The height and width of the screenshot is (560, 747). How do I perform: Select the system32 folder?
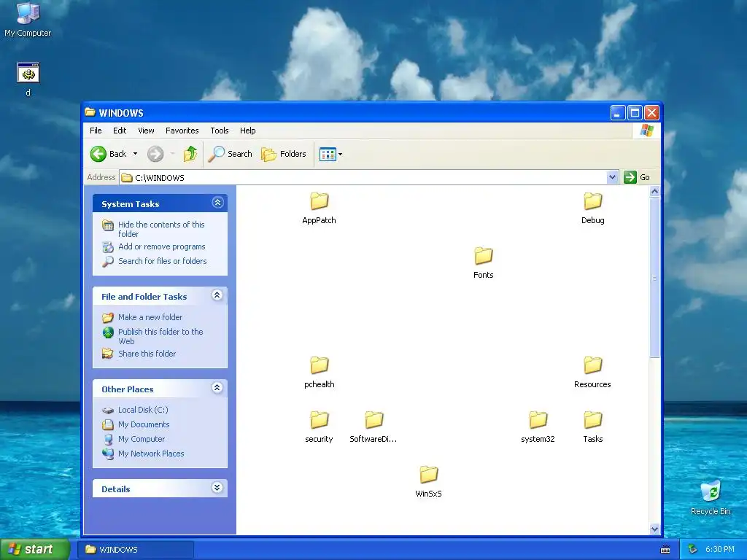click(538, 427)
